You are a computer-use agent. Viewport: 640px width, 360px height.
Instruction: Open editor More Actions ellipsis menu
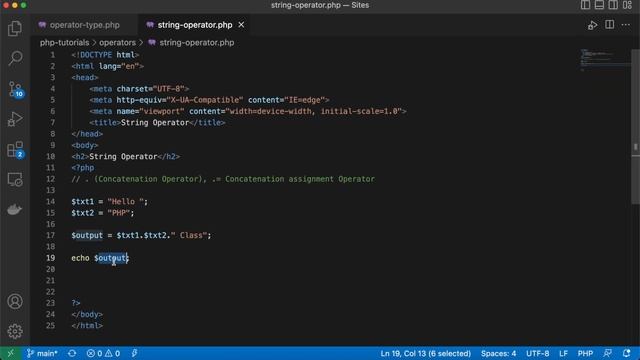click(x=626, y=25)
